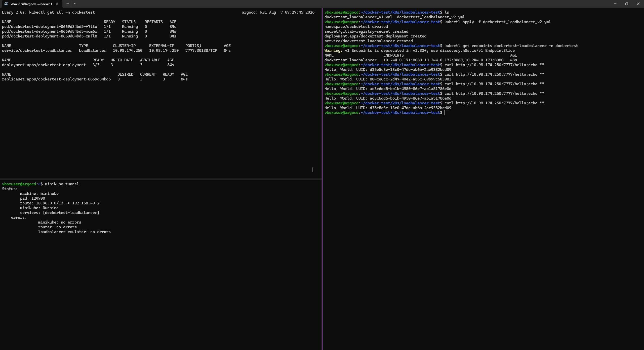
Task: Click the 'minikube: no errors' line
Action: coord(60,222)
